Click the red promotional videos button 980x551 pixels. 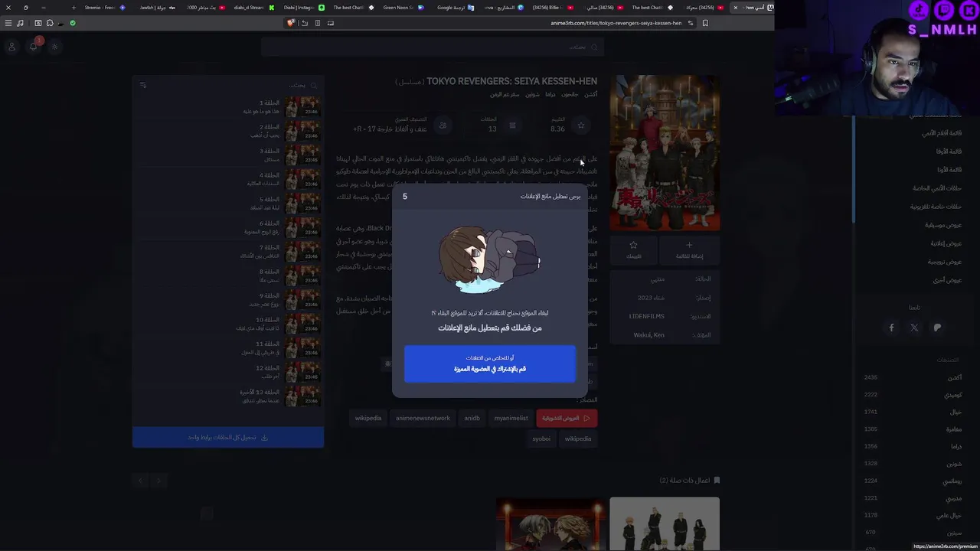click(x=567, y=418)
